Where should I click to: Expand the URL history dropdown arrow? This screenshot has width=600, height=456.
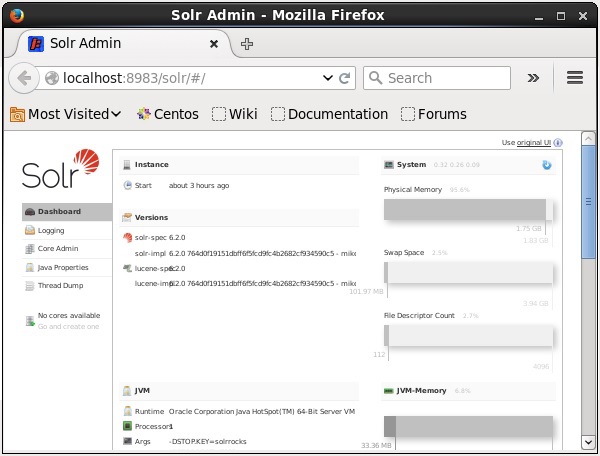point(327,78)
